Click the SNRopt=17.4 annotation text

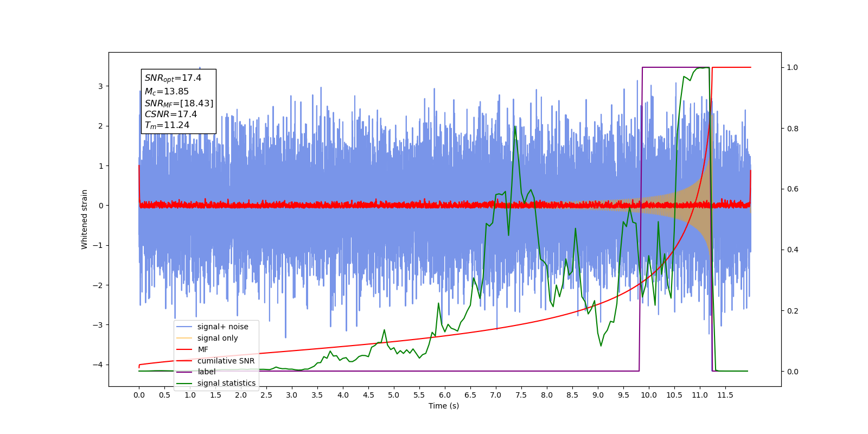click(x=173, y=78)
